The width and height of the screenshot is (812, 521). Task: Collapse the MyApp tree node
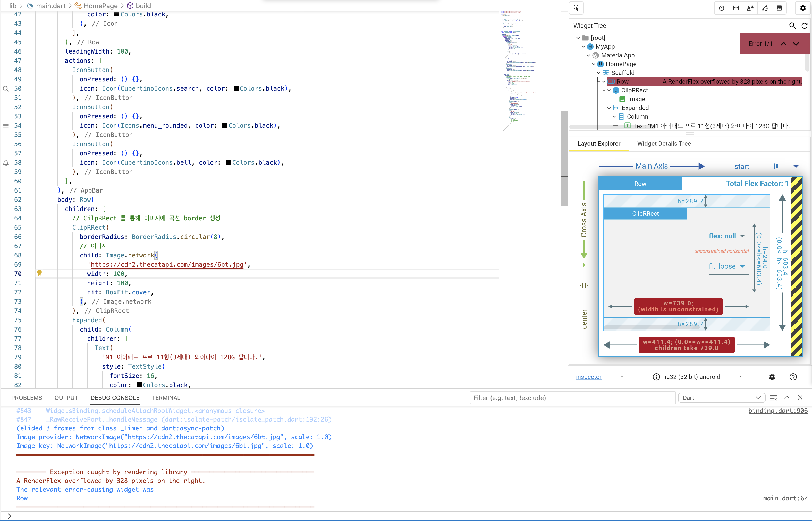[583, 47]
